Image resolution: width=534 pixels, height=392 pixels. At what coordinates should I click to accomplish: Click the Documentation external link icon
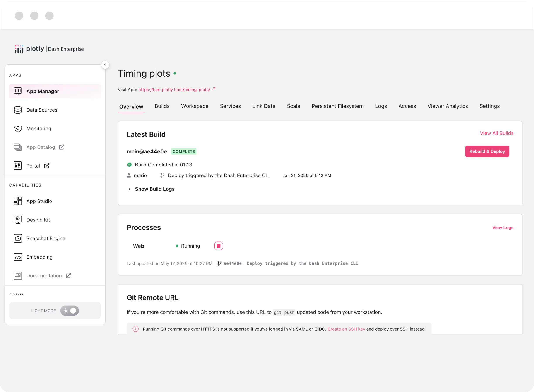68,275
